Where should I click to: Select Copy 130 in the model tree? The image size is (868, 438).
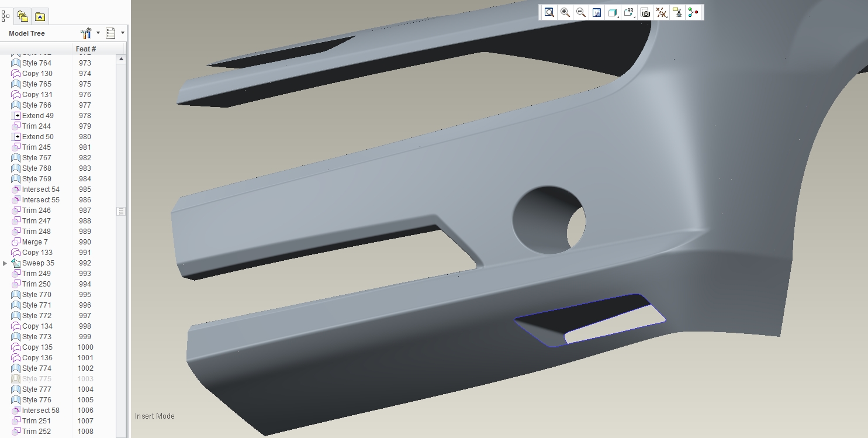pos(37,74)
